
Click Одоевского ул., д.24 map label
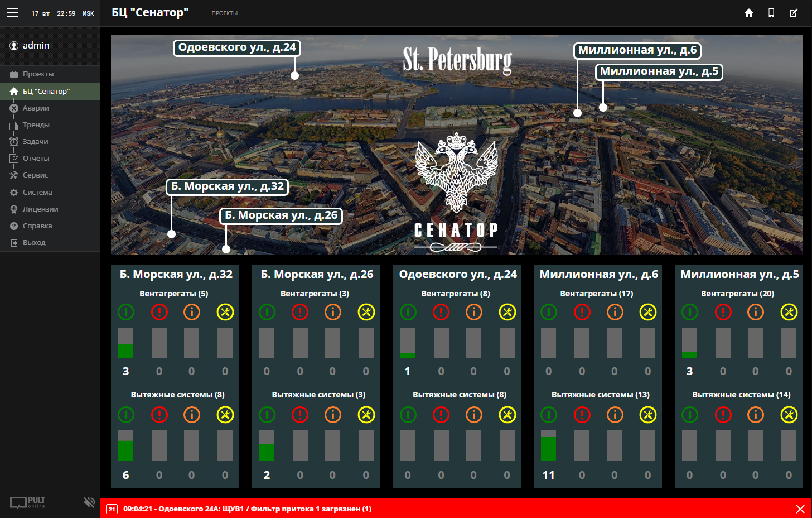click(237, 48)
